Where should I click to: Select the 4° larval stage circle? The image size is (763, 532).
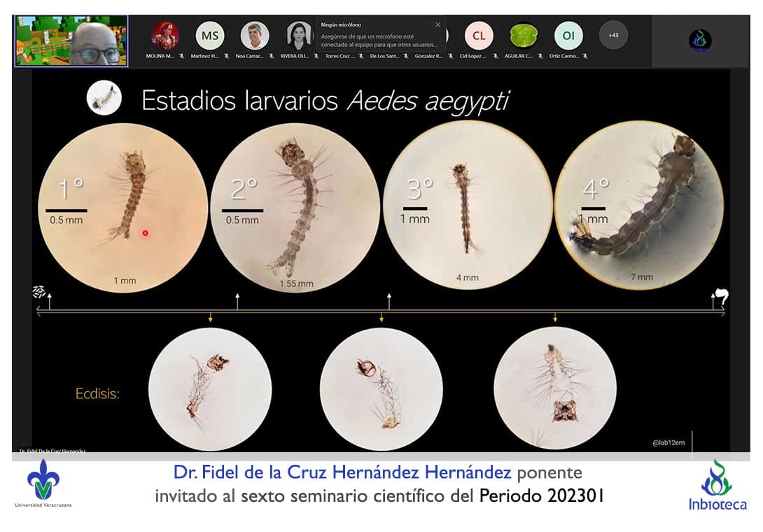(x=638, y=206)
